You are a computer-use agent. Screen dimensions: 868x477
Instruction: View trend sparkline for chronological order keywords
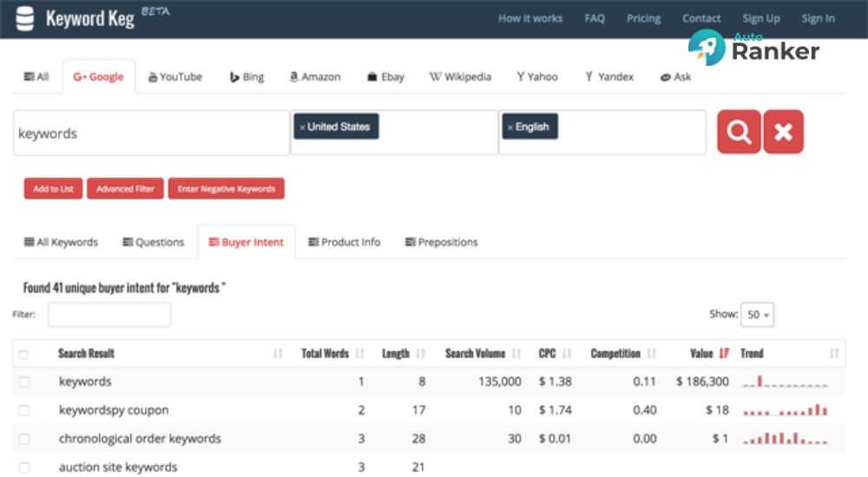click(785, 438)
